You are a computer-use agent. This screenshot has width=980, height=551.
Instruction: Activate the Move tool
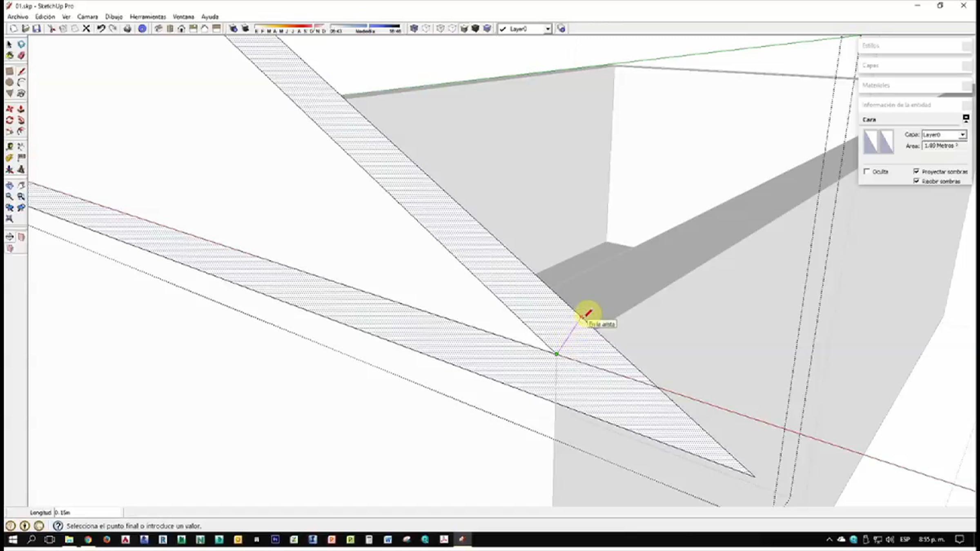point(10,109)
